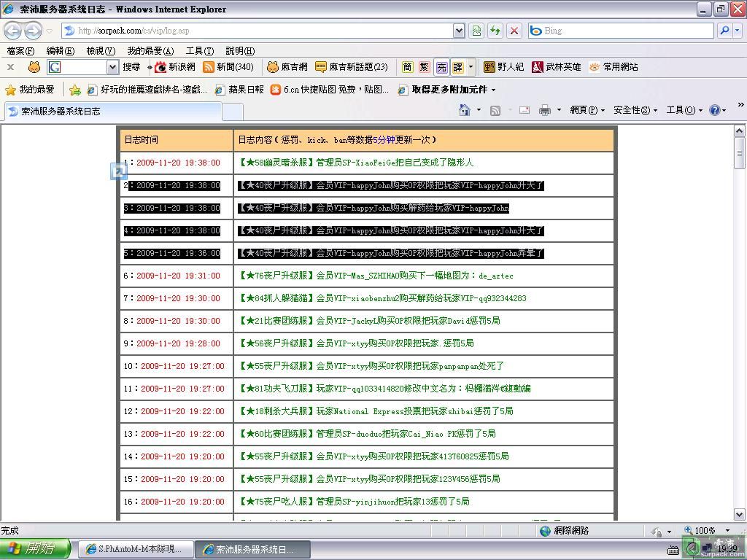Image resolution: width=747 pixels, height=560 pixels.
Task: Toggle the 繁 traditional Chinese conversion button
Action: 424,67
